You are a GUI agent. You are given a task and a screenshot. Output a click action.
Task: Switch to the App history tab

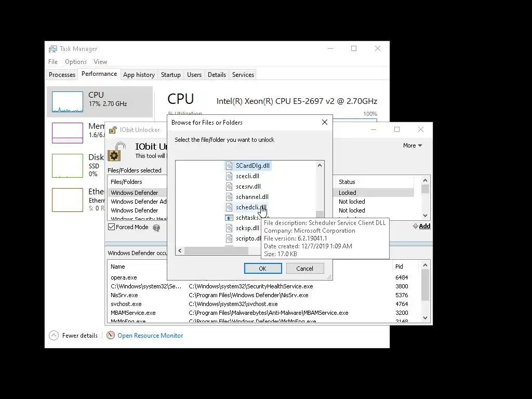click(x=139, y=75)
